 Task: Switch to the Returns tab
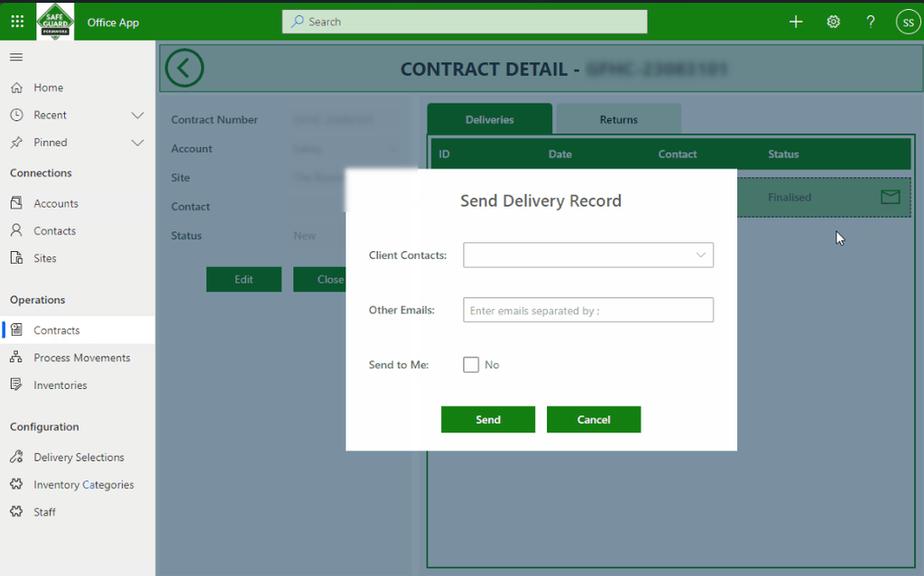point(619,119)
